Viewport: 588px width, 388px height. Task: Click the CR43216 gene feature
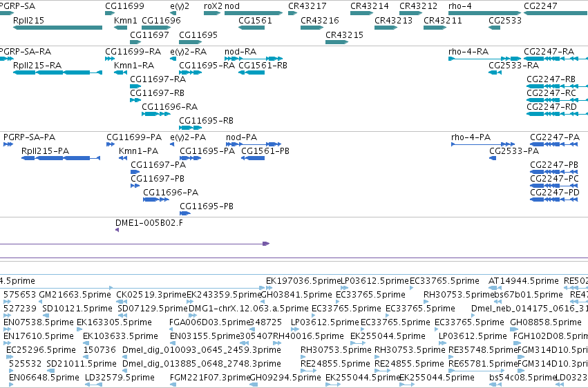pos(312,28)
